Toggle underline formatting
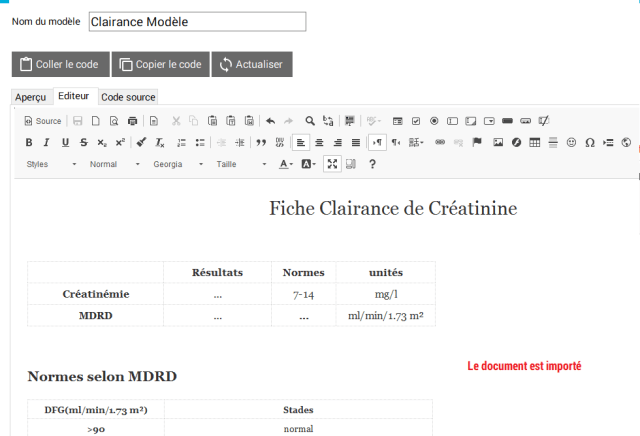 tap(65, 142)
